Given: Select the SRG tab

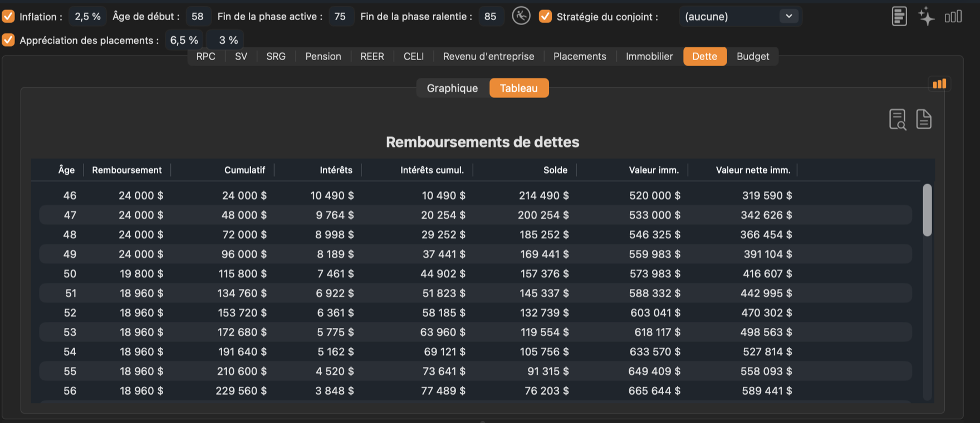Looking at the screenshot, I should click(x=276, y=56).
